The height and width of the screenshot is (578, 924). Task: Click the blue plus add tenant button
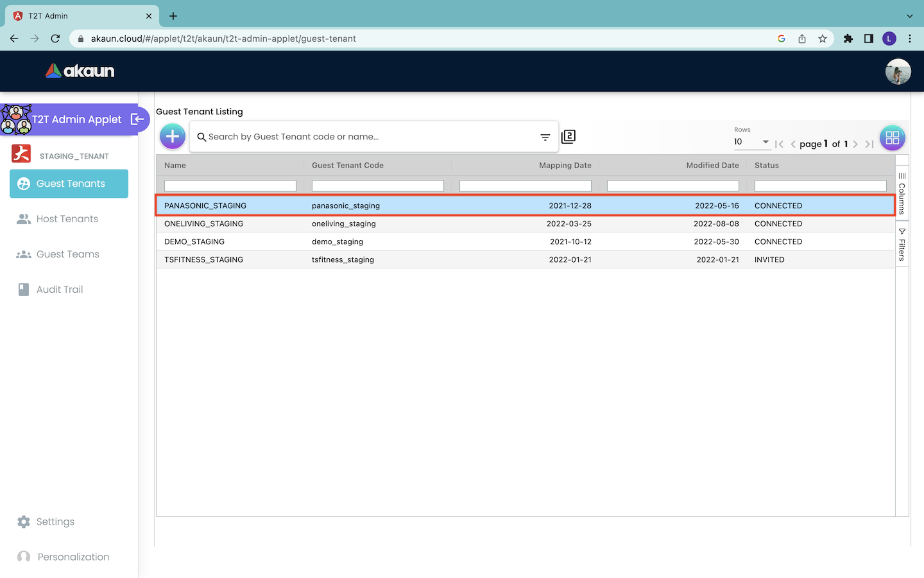click(173, 136)
